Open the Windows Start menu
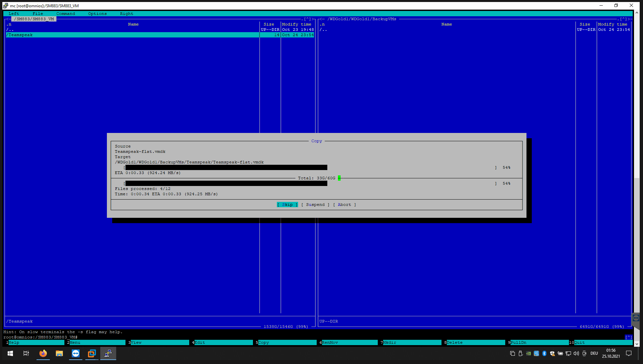The height and width of the screenshot is (364, 643). [10, 353]
